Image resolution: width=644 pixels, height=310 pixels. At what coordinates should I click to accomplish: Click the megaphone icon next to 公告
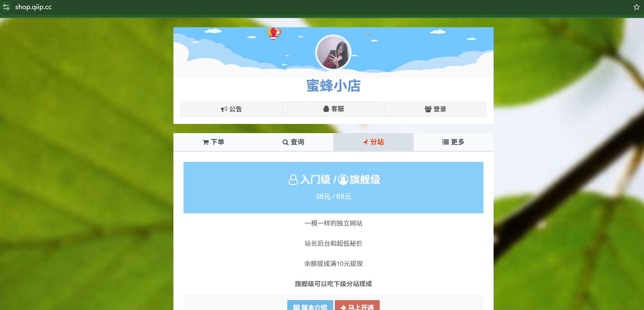[224, 109]
